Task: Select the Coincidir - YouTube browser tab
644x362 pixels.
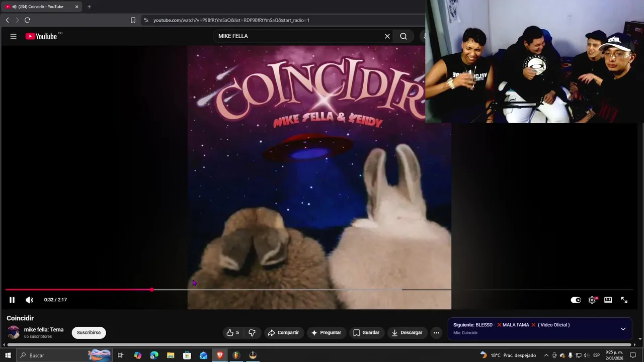Action: point(42,7)
